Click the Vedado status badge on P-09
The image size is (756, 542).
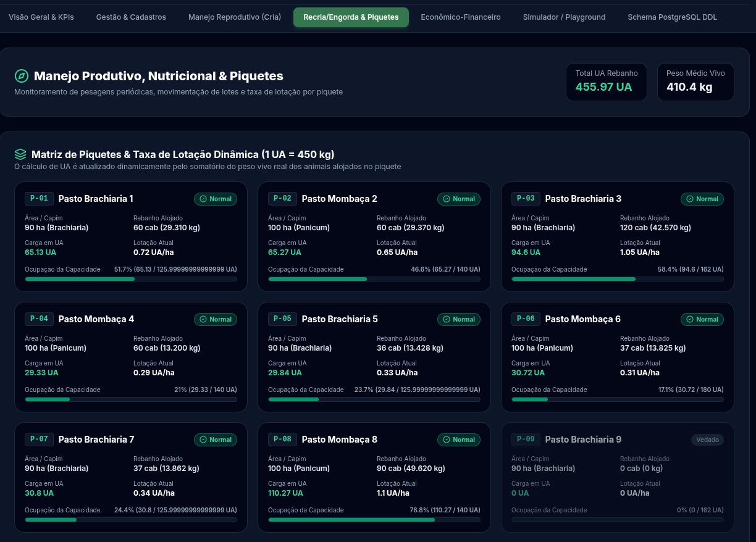pos(707,440)
